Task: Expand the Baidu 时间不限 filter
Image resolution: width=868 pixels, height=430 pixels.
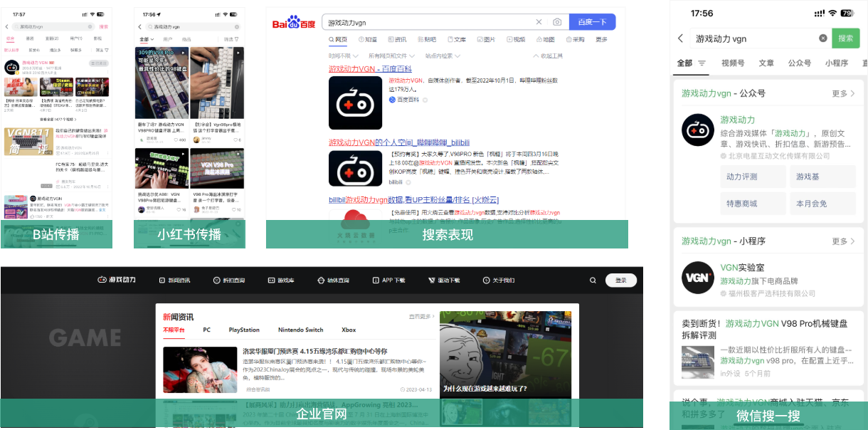Action: pos(342,56)
